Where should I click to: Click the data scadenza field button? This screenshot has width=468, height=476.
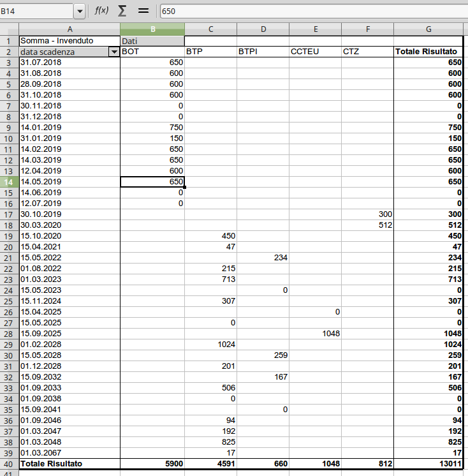tap(64, 52)
